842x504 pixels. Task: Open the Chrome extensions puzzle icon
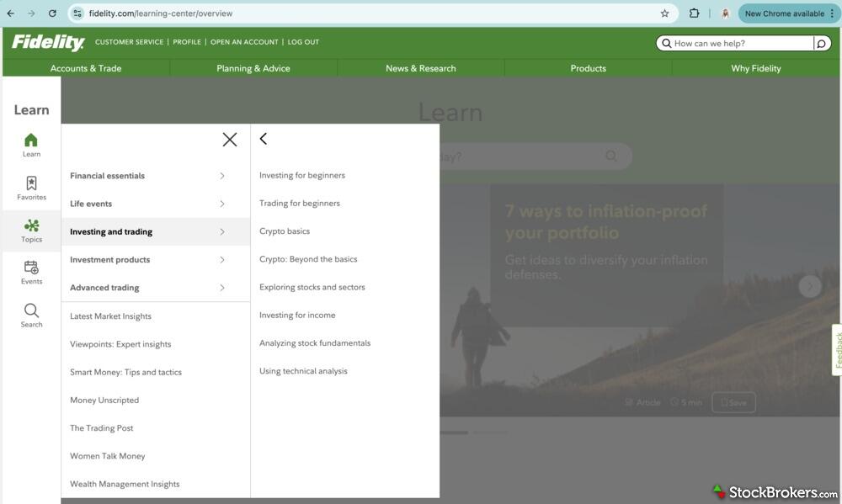point(694,13)
